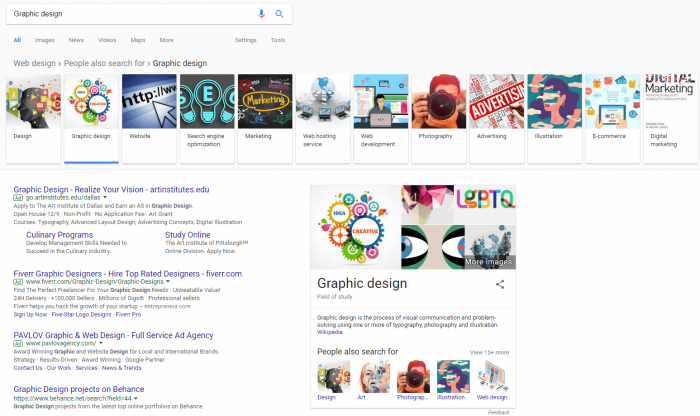700x416 pixels.
Task: Open the Wikipedia link in the knowledge panel
Action: (x=329, y=332)
